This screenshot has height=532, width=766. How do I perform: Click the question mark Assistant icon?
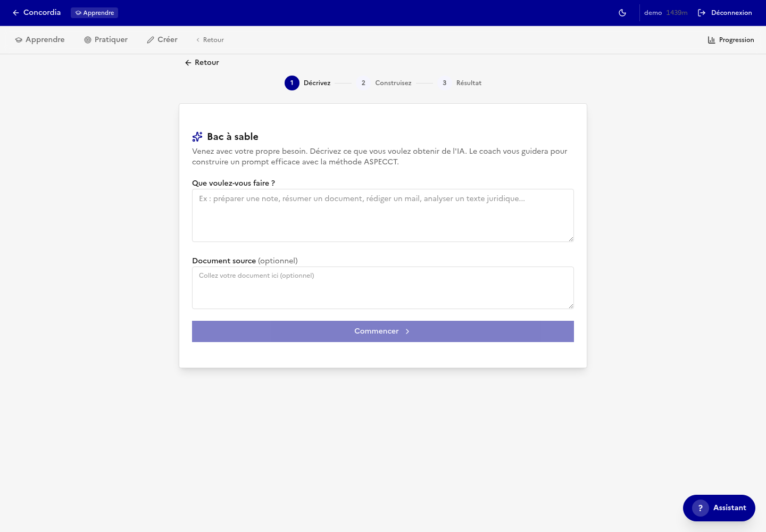click(701, 508)
